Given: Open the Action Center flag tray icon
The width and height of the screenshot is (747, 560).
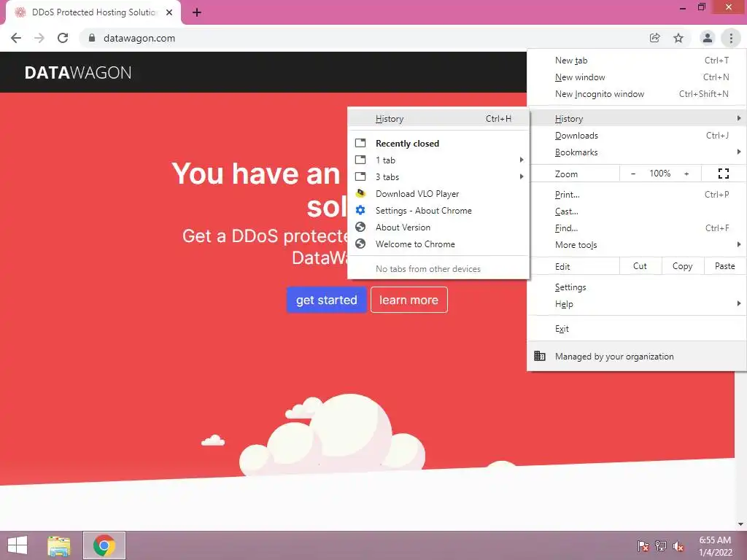Looking at the screenshot, I should (x=643, y=545).
